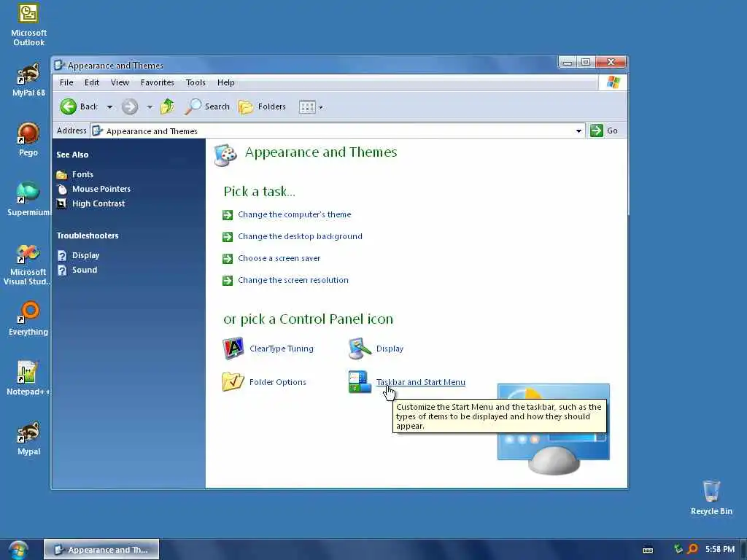
Task: Choose Change the computer's theme task
Action: coord(295,215)
